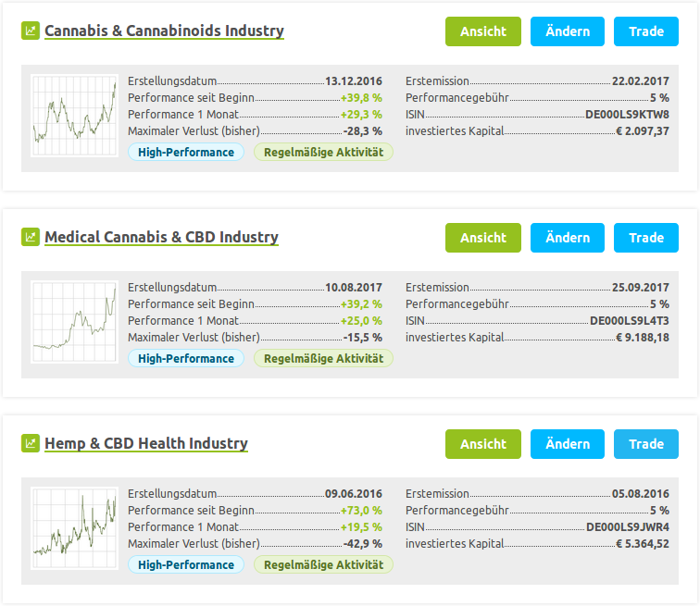This screenshot has height=606, width=700.
Task: Open the Medical Cannabis & CBD Industry link
Action: click(x=161, y=237)
